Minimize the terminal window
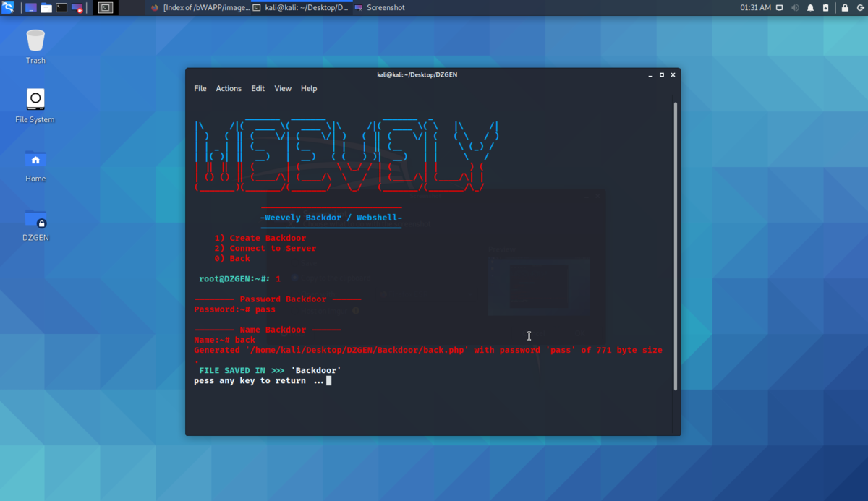 pos(650,74)
